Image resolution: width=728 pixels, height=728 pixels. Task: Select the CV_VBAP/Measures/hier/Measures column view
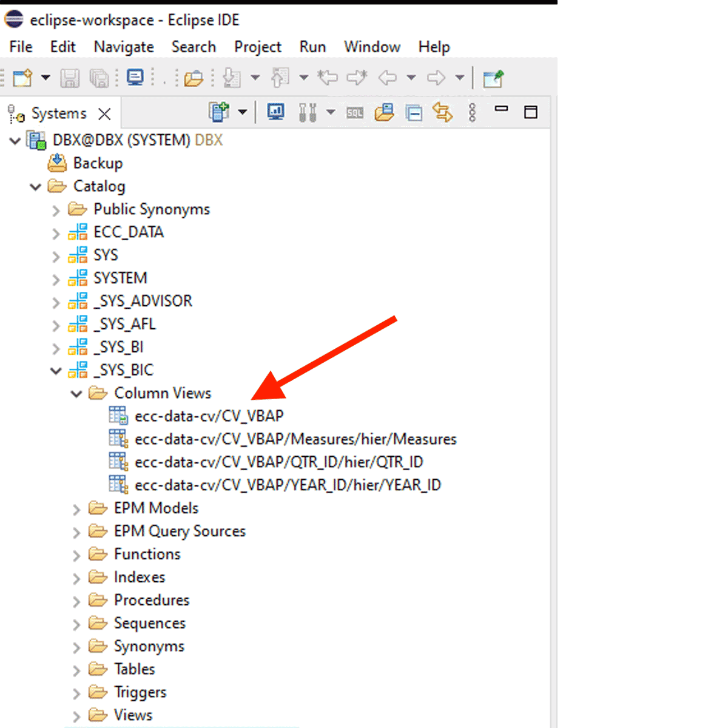(x=295, y=439)
